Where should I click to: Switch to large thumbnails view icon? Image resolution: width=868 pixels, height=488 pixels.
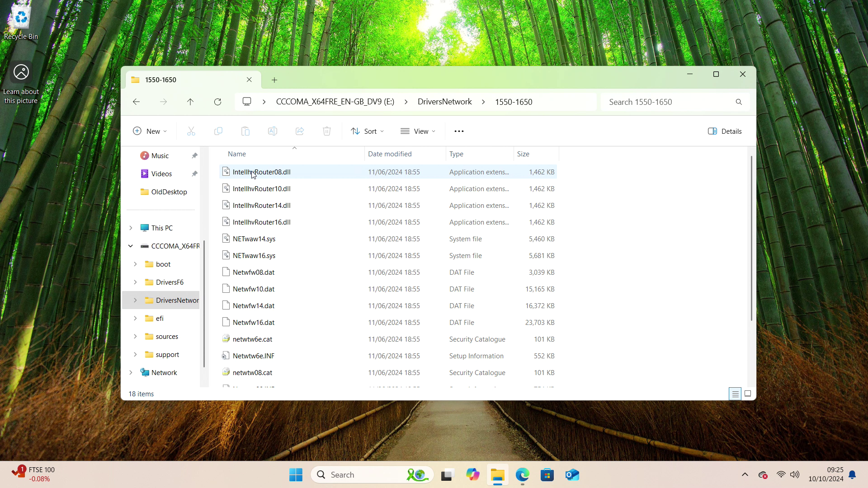tap(748, 394)
